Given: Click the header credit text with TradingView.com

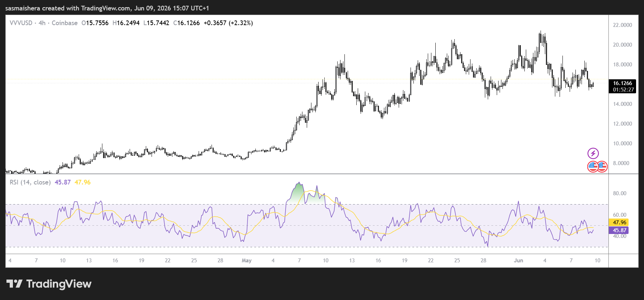Looking at the screenshot, I should point(107,8).
